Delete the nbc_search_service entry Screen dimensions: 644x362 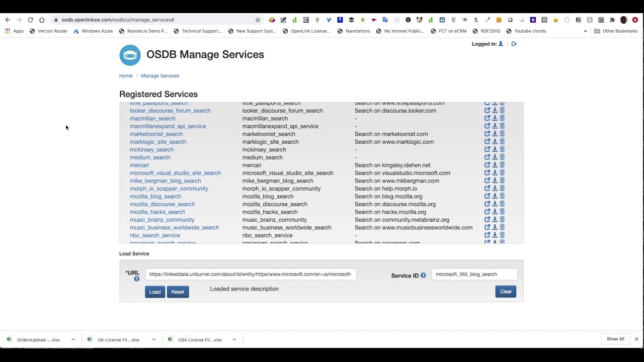(x=502, y=235)
